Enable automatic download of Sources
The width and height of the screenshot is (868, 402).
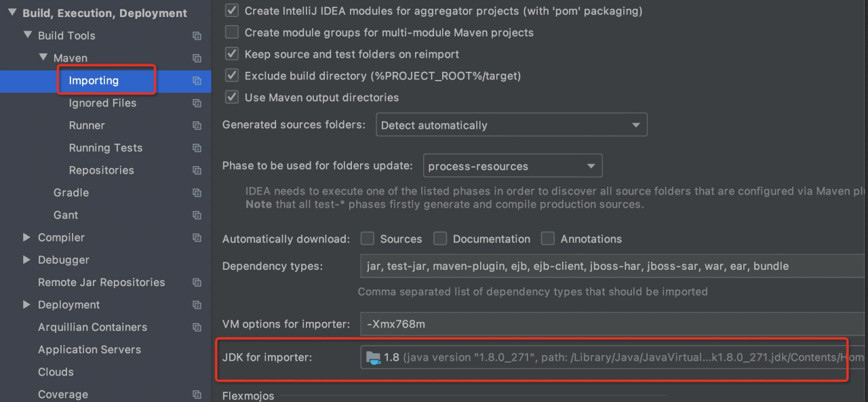point(368,239)
